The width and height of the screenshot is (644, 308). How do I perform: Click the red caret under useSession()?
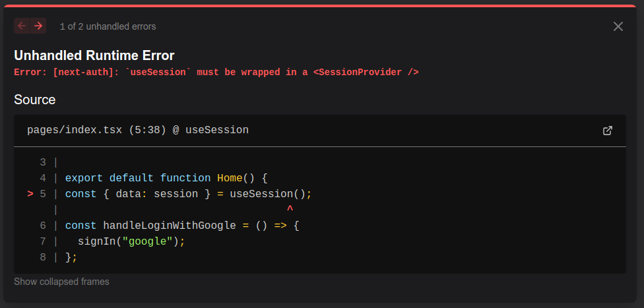pyautogui.click(x=290, y=210)
